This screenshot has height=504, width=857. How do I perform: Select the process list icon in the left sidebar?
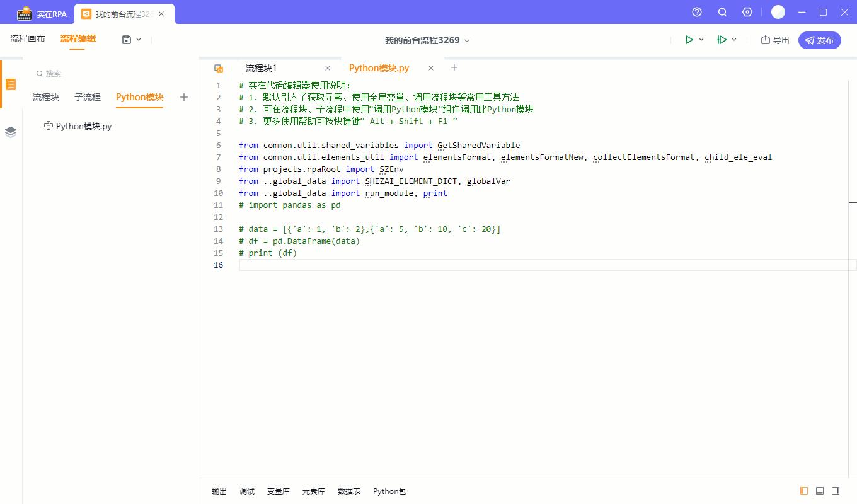pos(10,84)
